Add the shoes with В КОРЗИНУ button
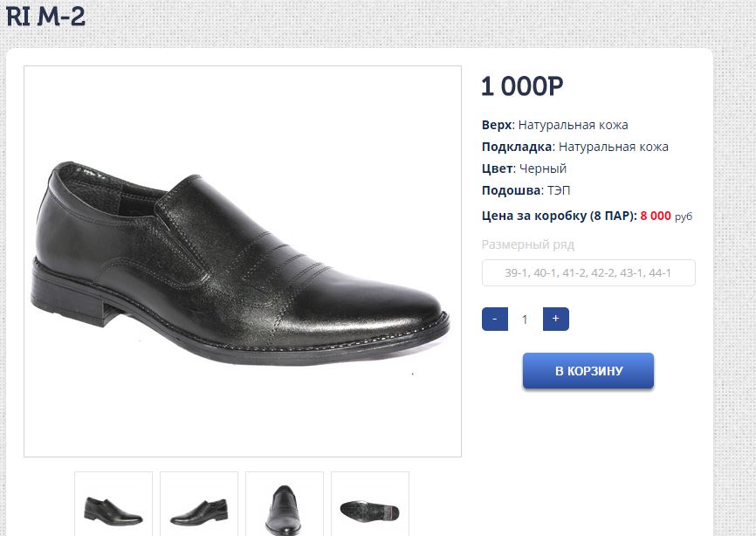Viewport: 756px width, 536px height. point(588,371)
